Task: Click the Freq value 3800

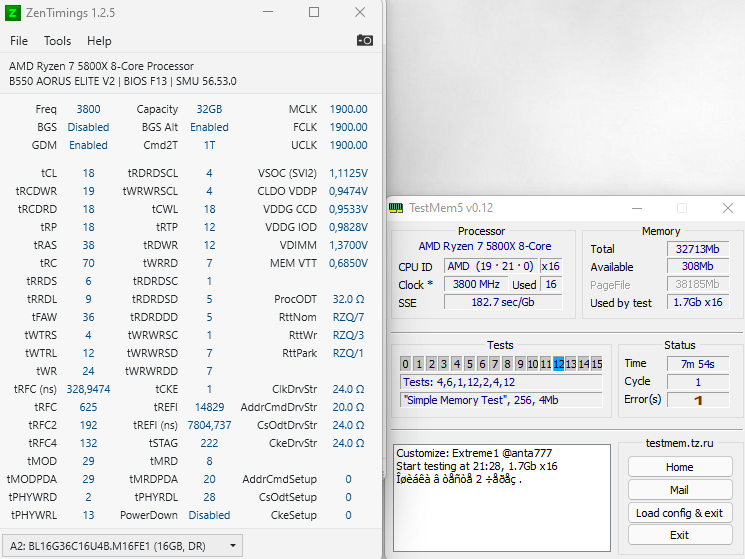Action: pos(88,109)
